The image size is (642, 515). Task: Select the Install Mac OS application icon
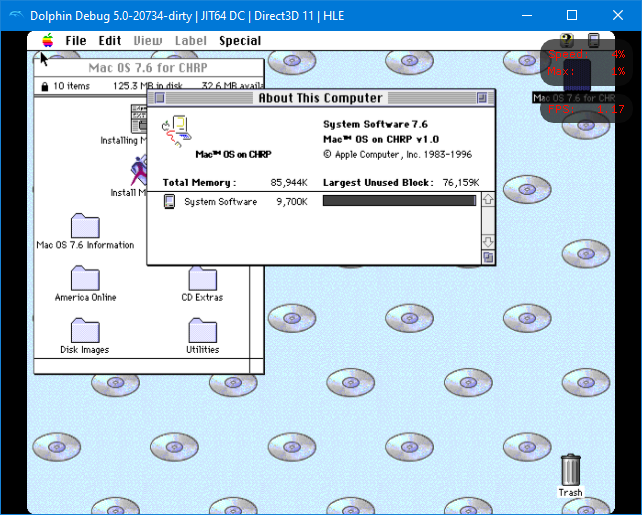coord(139,170)
